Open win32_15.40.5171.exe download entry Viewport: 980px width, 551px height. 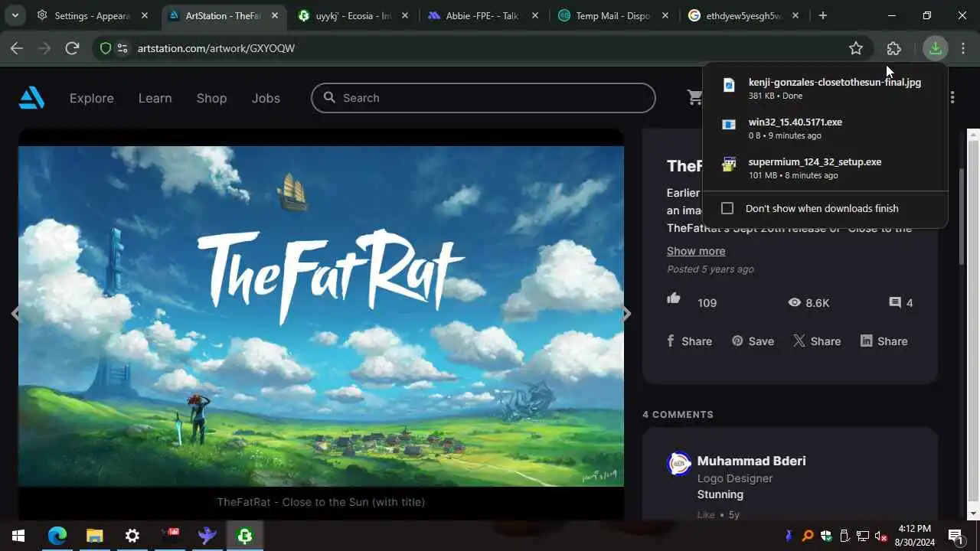point(825,128)
